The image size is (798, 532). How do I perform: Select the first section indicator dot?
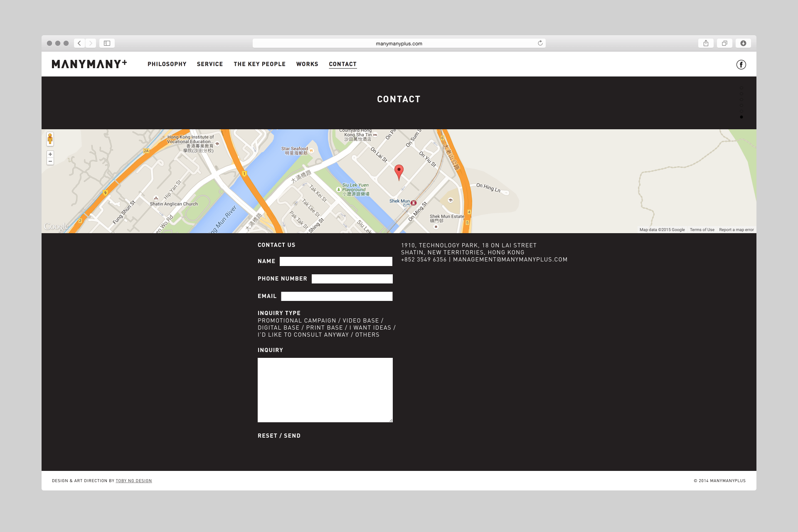click(741, 88)
